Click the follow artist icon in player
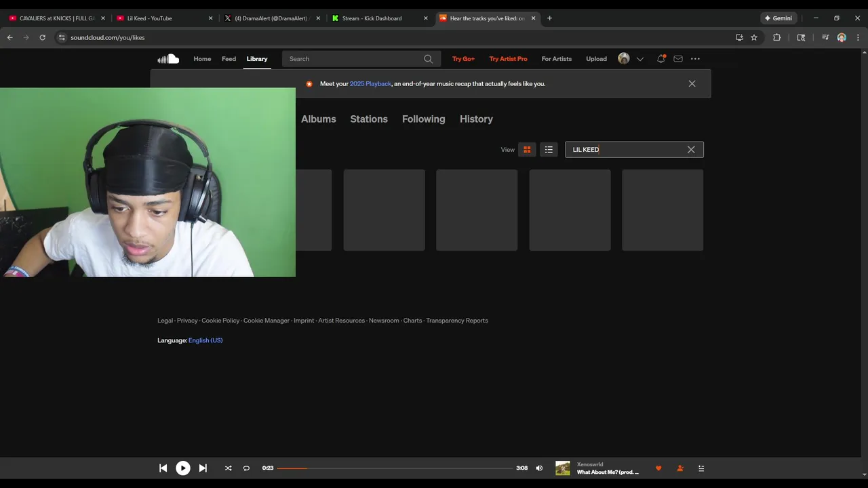This screenshot has height=488, width=868. [680, 468]
